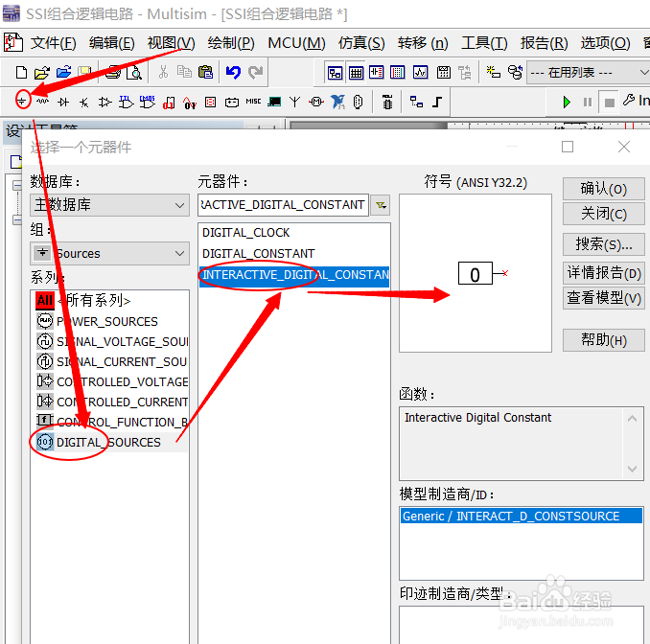Select SIGNAL_CURRENT_SOURCES family
Screen dimensions: 650x644
pyautogui.click(x=112, y=362)
